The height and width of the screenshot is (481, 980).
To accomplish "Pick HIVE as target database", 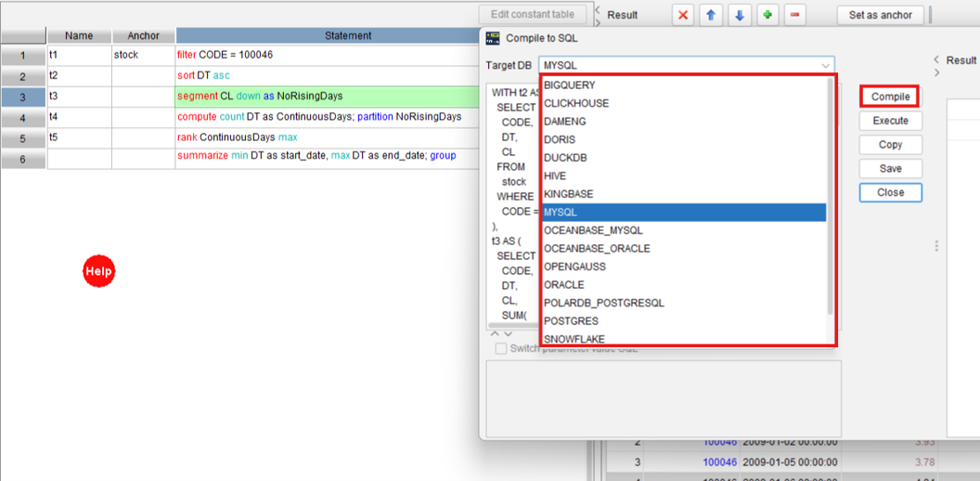I will tap(684, 175).
